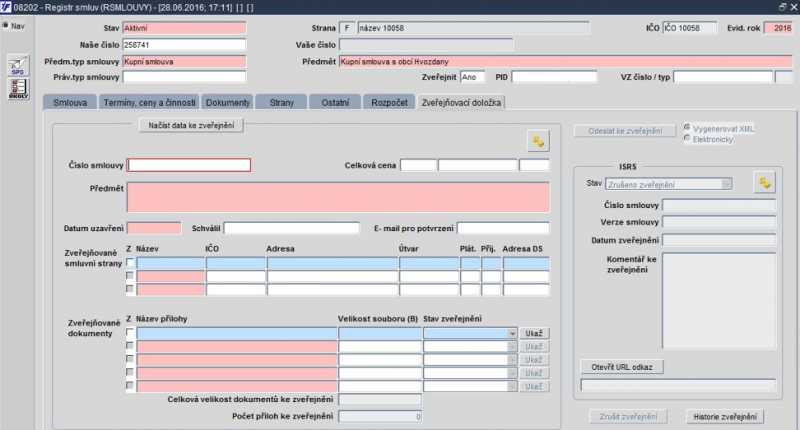Select the Nav radio button
The height and width of the screenshot is (430, 800).
pos(5,26)
